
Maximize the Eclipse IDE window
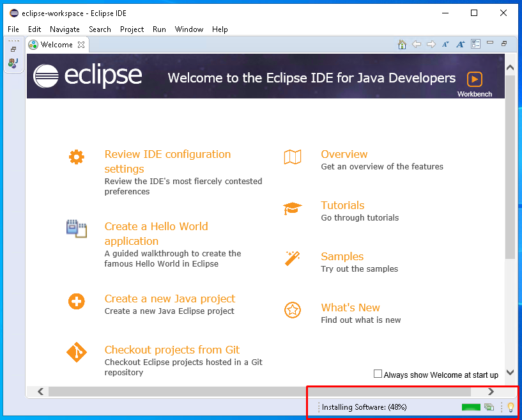(x=474, y=13)
